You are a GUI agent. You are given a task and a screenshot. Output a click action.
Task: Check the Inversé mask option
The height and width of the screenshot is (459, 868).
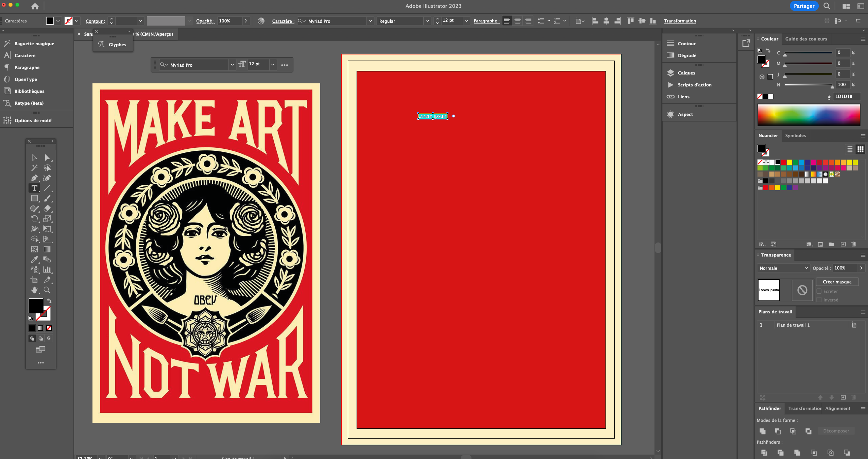pyautogui.click(x=819, y=300)
